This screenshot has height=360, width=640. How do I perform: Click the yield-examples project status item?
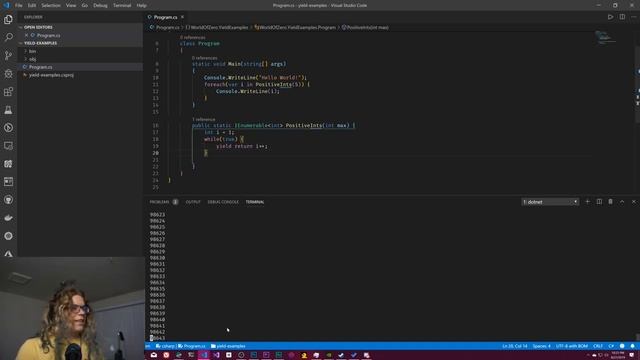228,346
